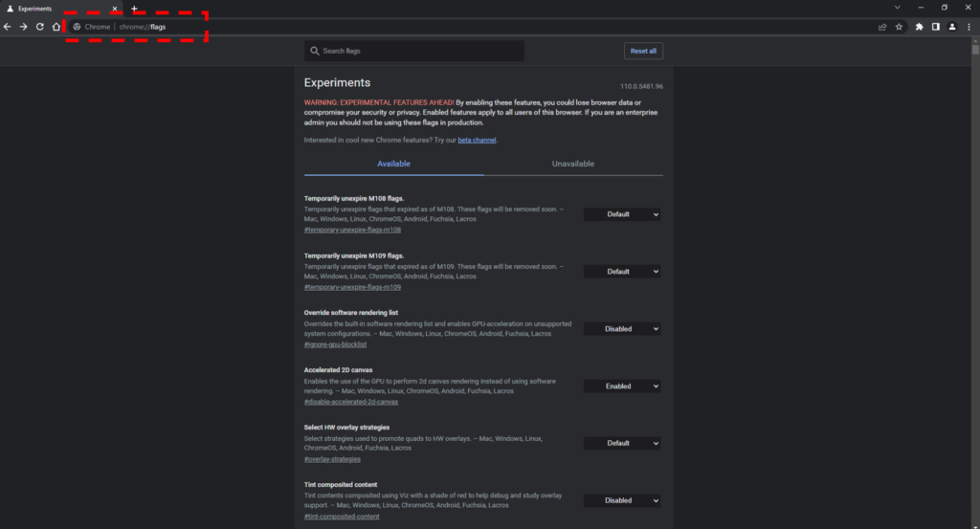Open Chrome's three-dot menu
The image size is (980, 529).
(969, 27)
